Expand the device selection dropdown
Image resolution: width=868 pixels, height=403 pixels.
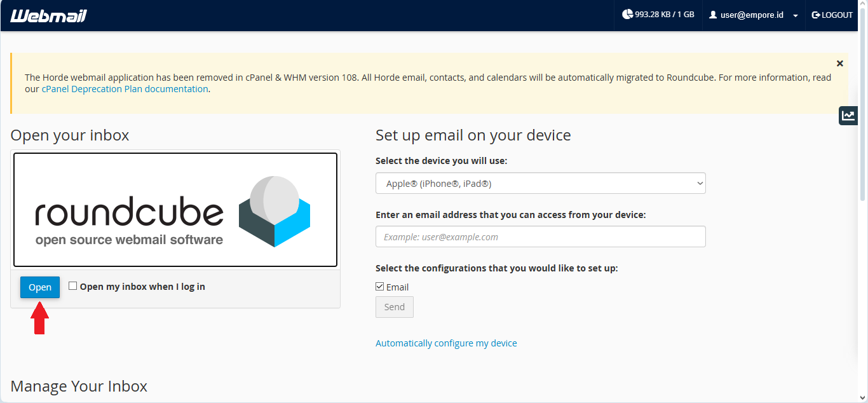540,184
